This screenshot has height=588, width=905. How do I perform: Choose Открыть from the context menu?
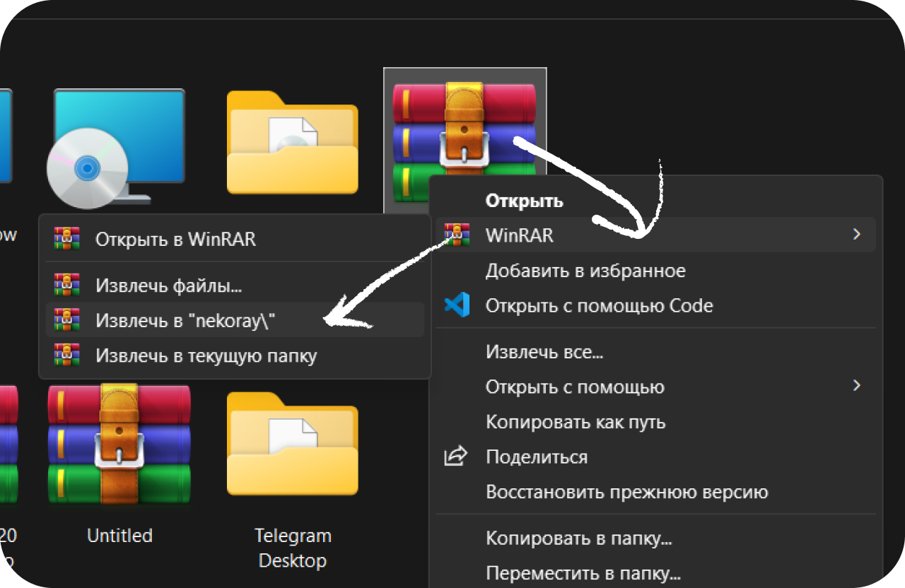(524, 201)
